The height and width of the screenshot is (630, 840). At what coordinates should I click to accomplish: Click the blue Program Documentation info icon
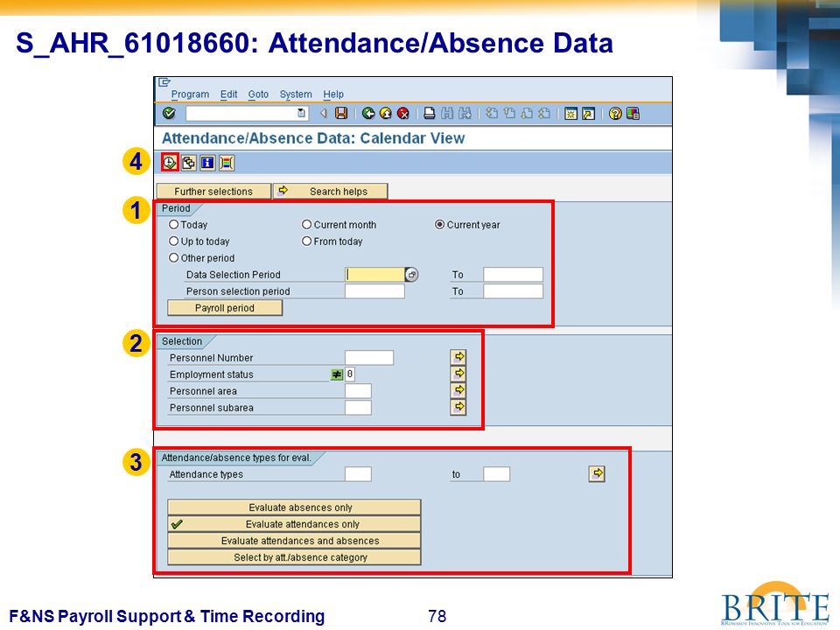point(207,163)
